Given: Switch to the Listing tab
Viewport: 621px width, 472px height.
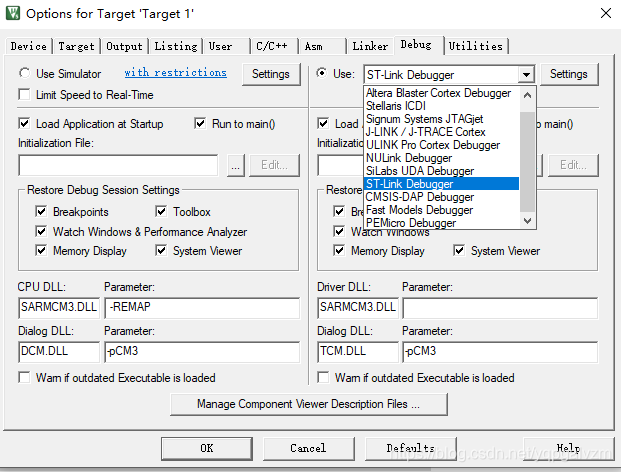Looking at the screenshot, I should coord(175,46).
